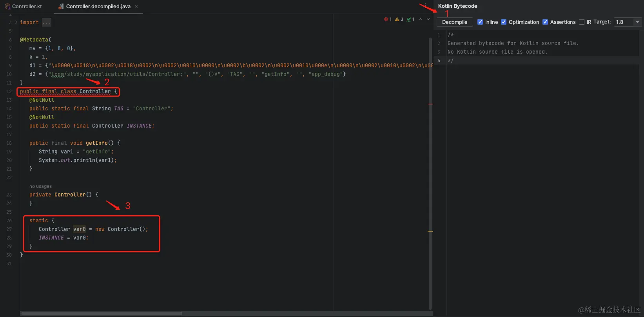Click 'public final class Controller' declaration
The image size is (644, 317).
[65, 92]
